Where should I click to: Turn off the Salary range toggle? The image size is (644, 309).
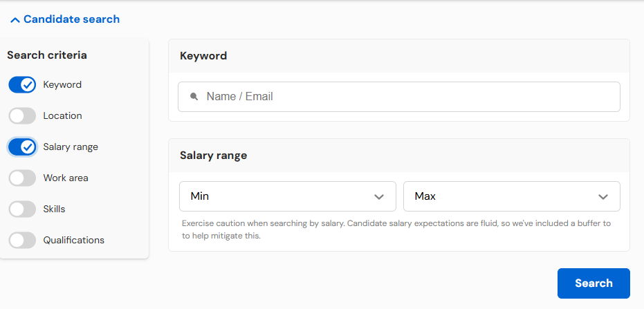[22, 147]
